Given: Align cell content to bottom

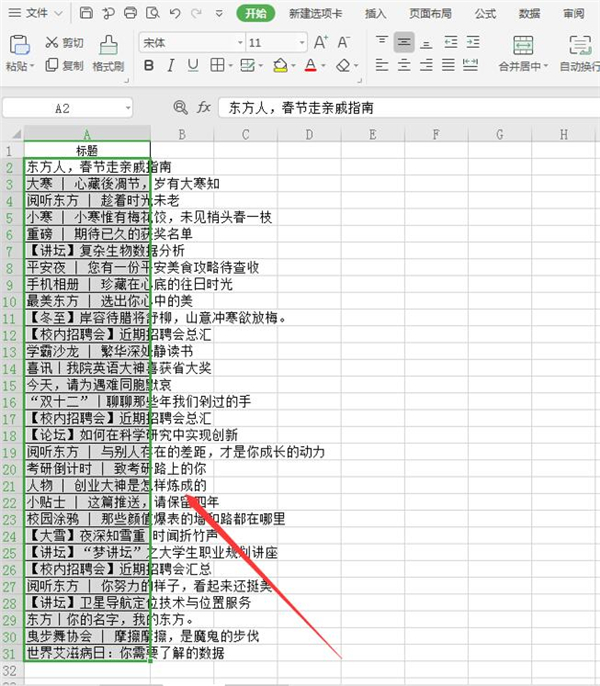Looking at the screenshot, I should (x=426, y=43).
